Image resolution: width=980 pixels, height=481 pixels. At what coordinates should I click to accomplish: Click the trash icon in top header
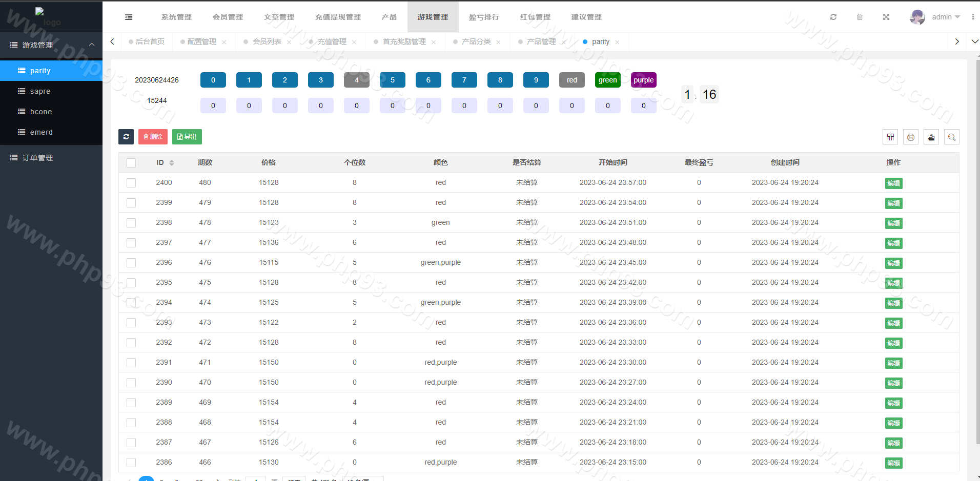(860, 17)
